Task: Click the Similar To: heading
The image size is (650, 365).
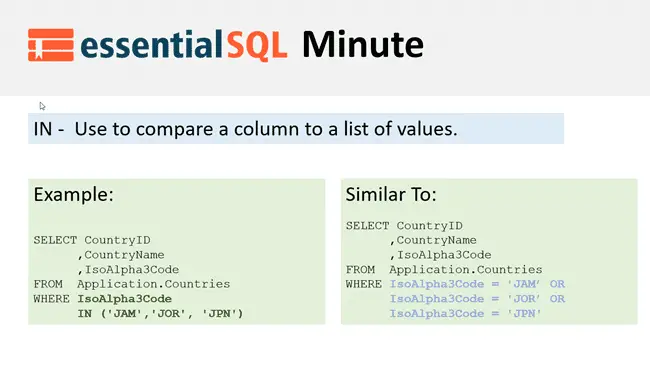Action: (x=391, y=194)
